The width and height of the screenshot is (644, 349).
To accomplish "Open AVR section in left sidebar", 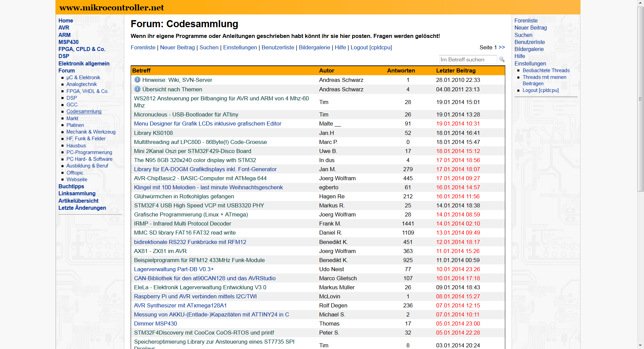I will tap(64, 28).
